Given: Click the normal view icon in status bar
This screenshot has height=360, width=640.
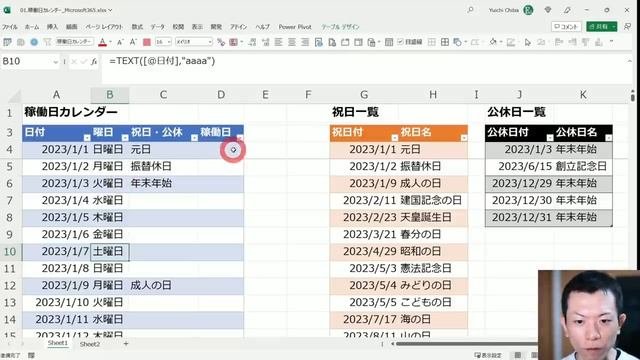Looking at the screenshot, I should pos(518,356).
